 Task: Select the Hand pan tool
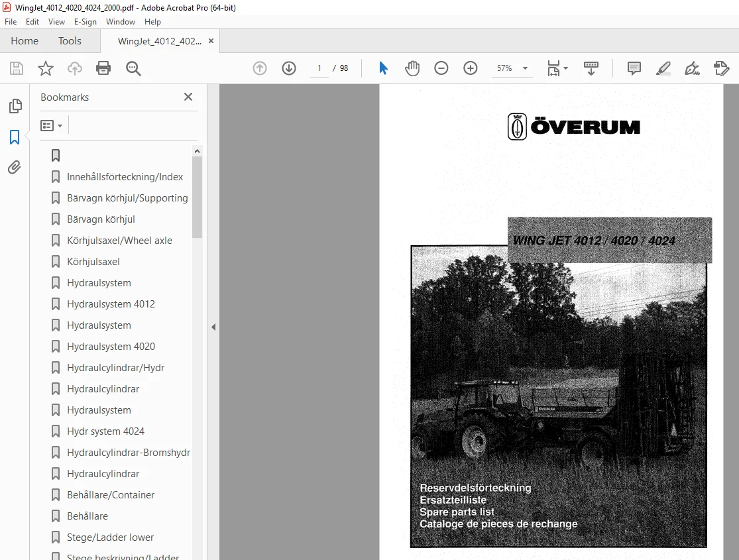coord(412,68)
